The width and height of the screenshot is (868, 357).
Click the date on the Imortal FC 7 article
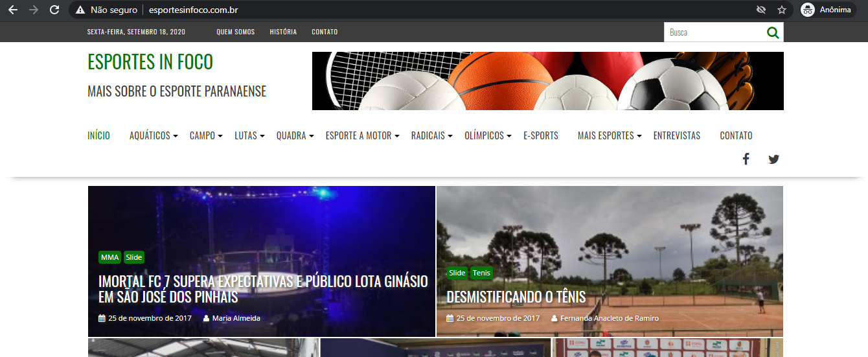[x=150, y=318]
